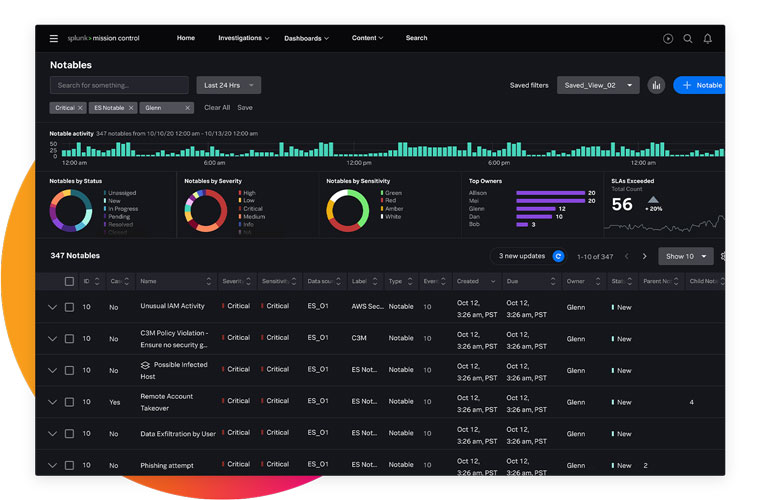Go to Home tab
The image size is (760, 500).
[x=186, y=38]
